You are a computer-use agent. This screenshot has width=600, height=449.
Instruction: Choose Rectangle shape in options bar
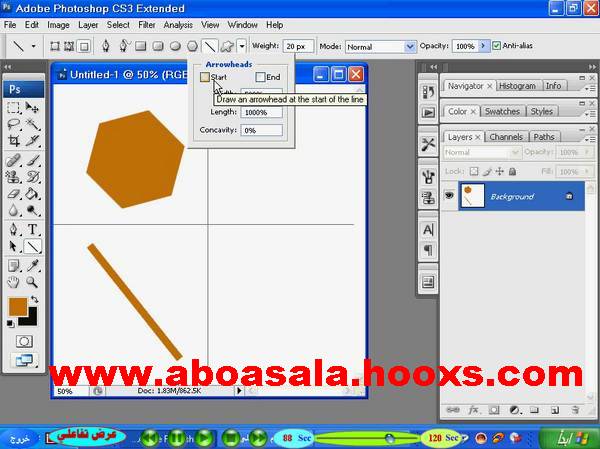141,46
